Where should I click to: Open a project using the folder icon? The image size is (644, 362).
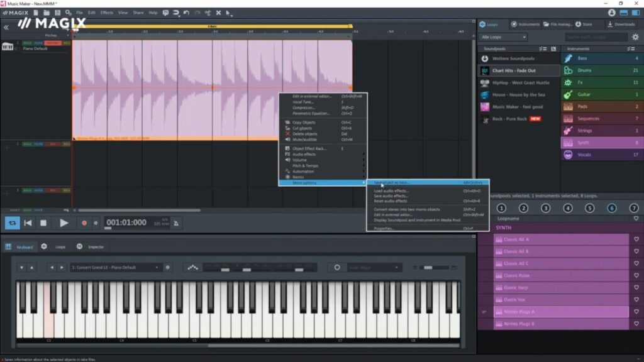tap(47, 13)
